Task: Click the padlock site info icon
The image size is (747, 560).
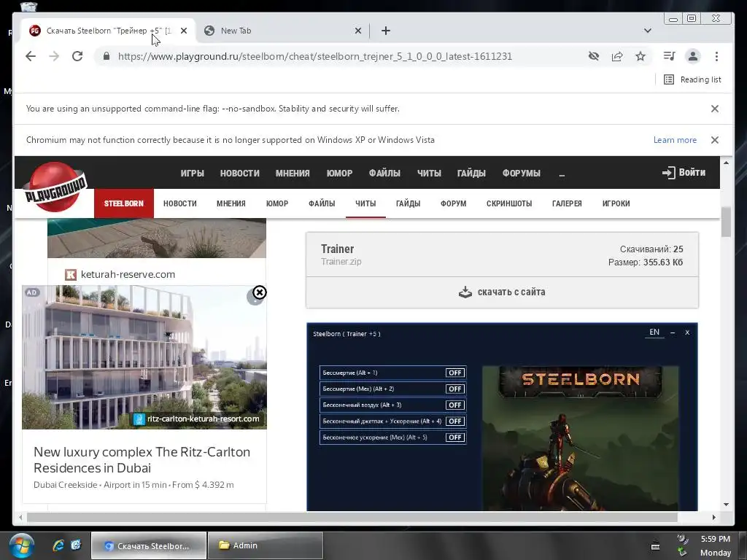Action: (107, 56)
